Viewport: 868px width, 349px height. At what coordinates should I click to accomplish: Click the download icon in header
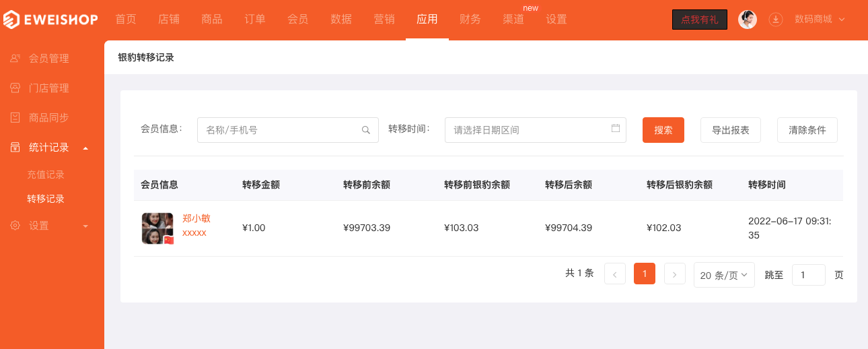tap(776, 20)
